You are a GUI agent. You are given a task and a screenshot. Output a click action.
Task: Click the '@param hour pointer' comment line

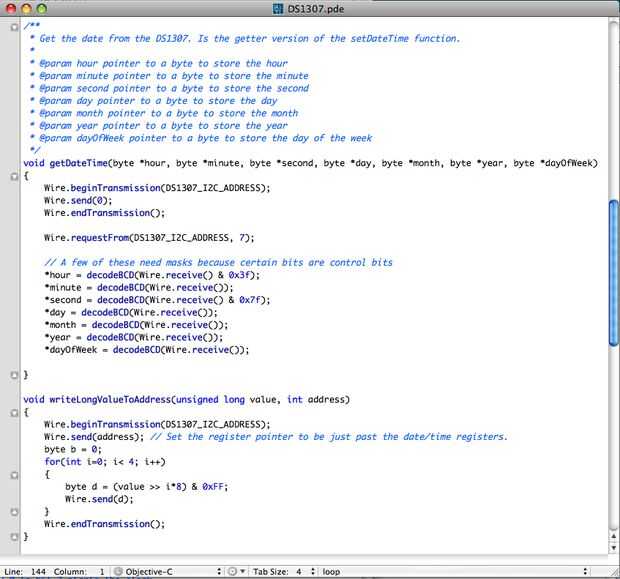(163, 63)
